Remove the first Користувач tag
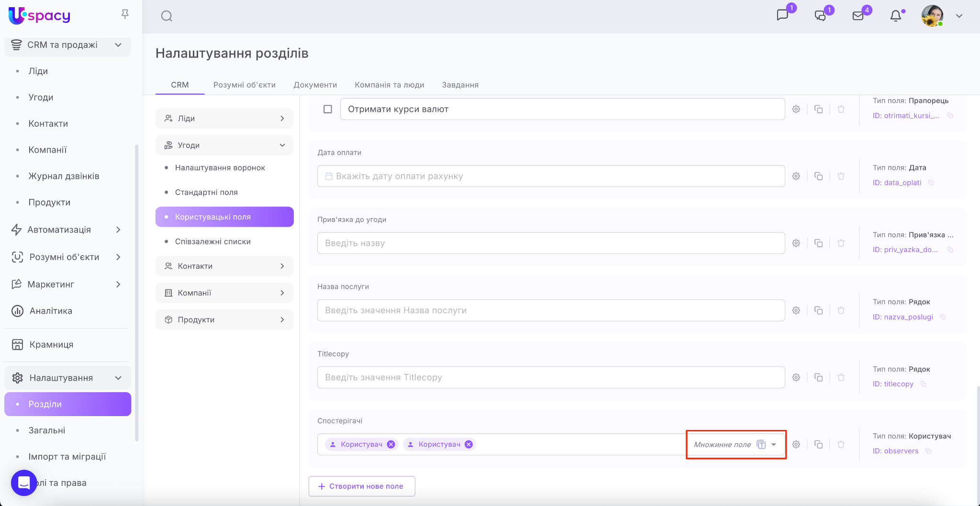 [x=391, y=444]
